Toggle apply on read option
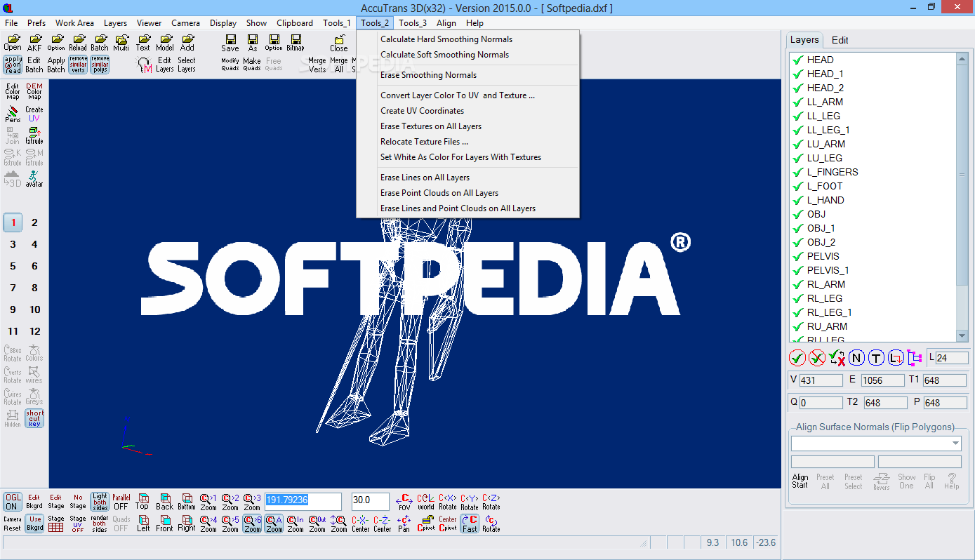 [13, 65]
